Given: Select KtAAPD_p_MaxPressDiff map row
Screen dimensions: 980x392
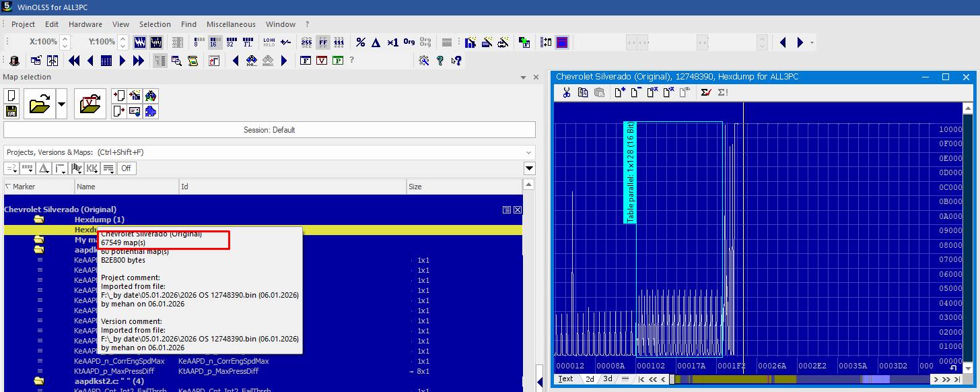Looking at the screenshot, I should click(x=262, y=371).
